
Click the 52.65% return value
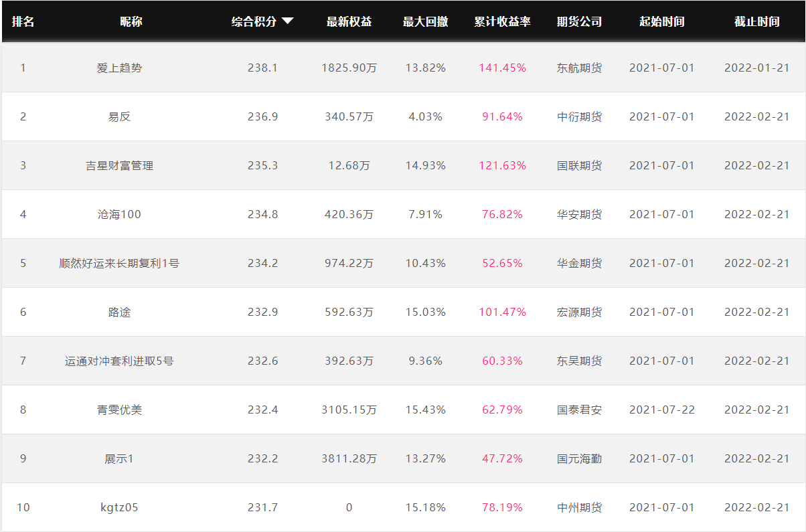502,263
